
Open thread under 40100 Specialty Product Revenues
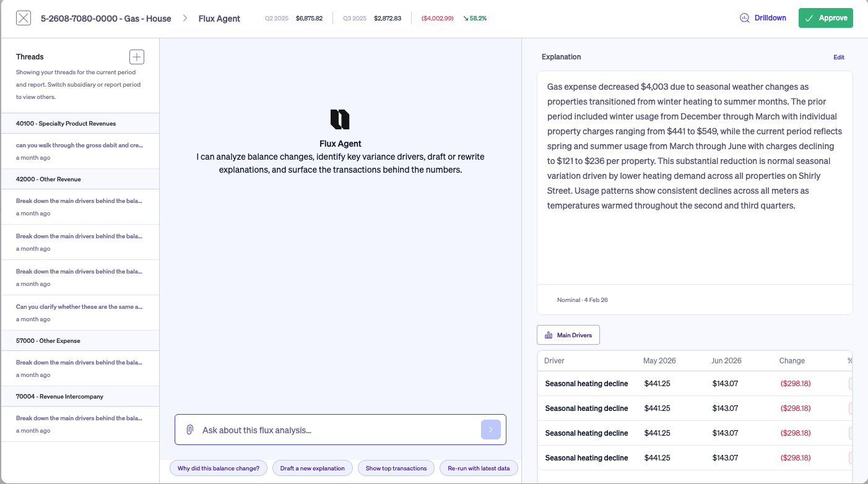pos(80,151)
